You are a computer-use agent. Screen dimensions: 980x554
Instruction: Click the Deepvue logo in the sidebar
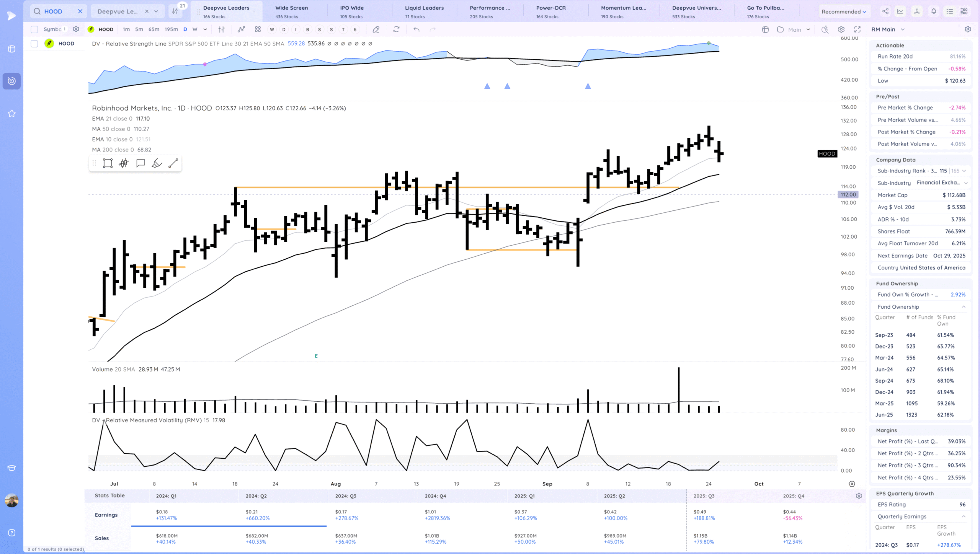[11, 16]
